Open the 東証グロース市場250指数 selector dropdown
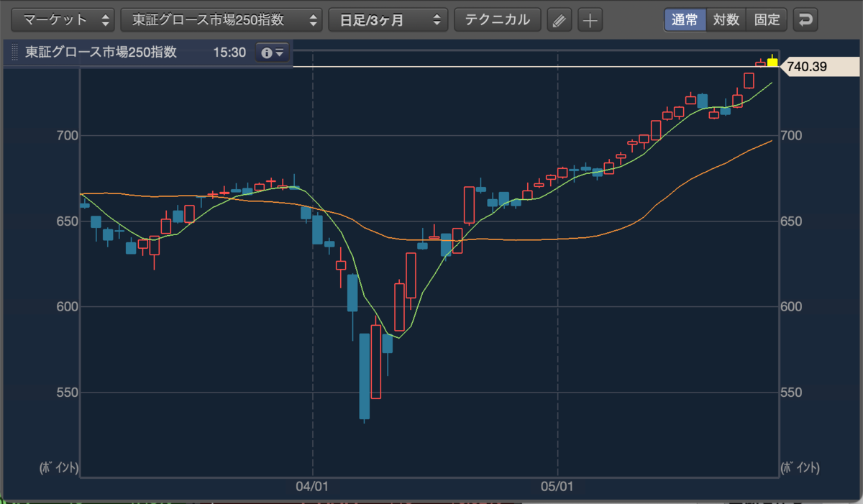863x504 pixels. (x=222, y=20)
